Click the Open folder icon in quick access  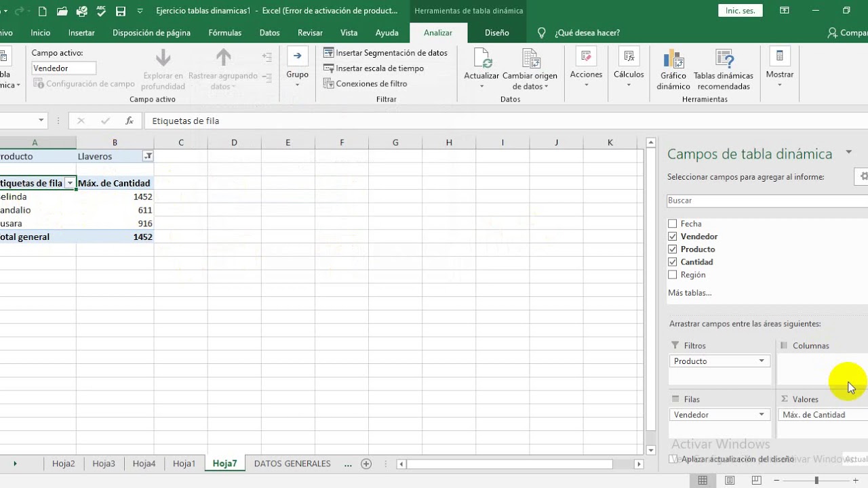pos(62,11)
